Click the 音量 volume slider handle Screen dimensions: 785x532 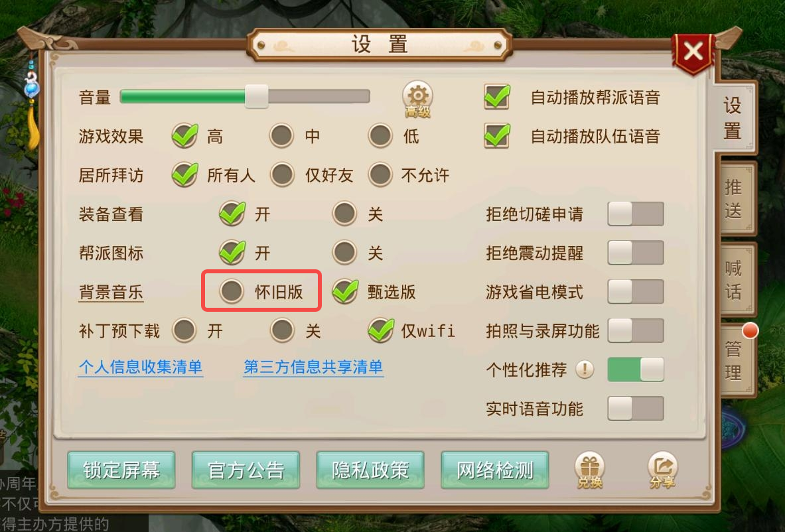[257, 96]
